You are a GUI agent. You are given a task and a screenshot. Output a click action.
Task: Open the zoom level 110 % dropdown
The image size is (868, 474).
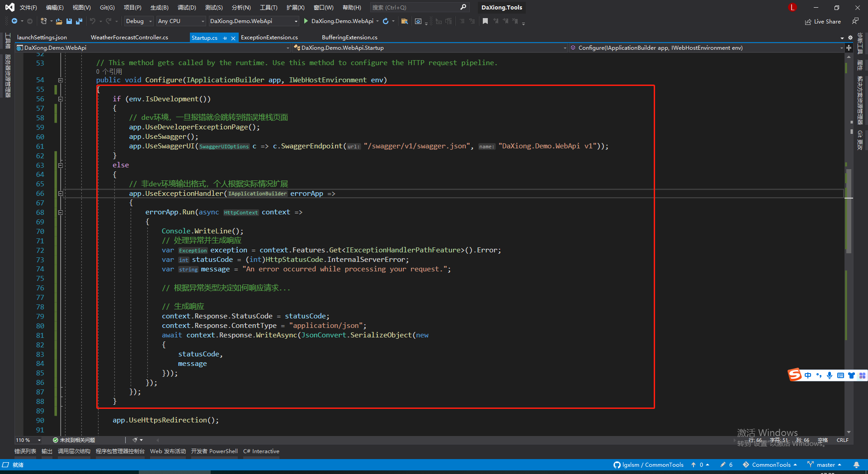coord(28,440)
